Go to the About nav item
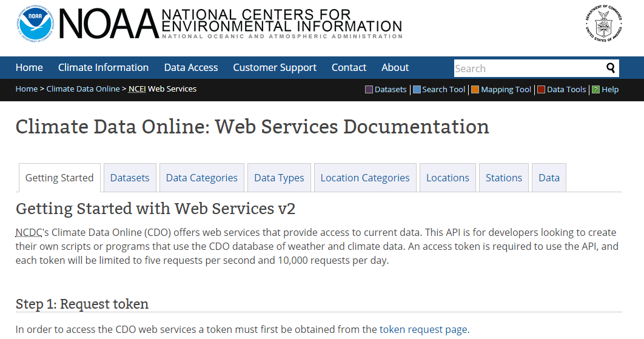The width and height of the screenshot is (644, 339). [395, 67]
